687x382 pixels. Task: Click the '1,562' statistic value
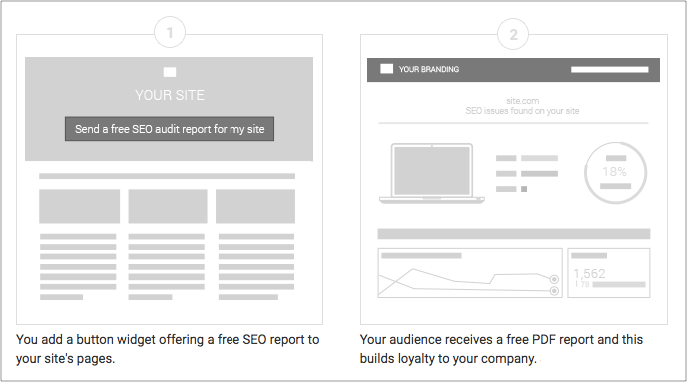pos(589,273)
